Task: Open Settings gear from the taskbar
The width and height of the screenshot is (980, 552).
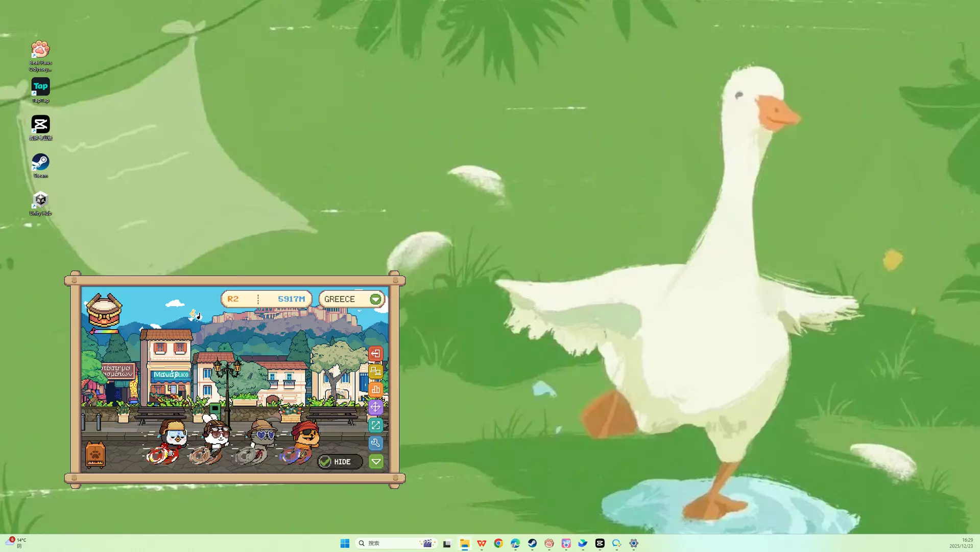Action: (634, 543)
